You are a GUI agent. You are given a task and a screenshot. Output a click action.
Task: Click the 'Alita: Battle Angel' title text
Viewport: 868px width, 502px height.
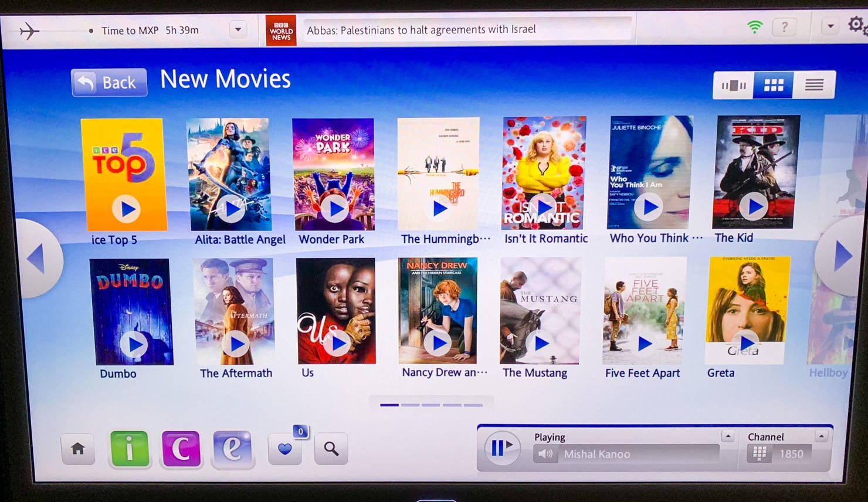(x=240, y=240)
